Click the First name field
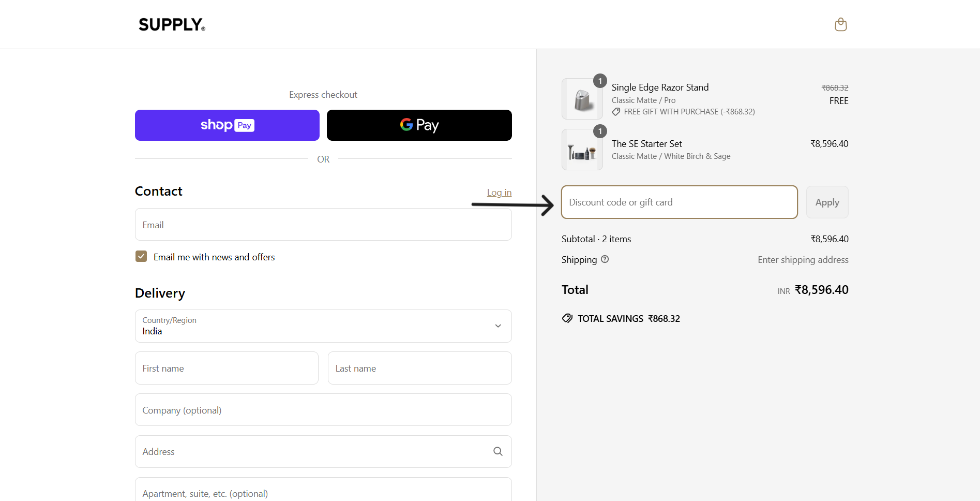Screen dimensions: 980x501 coord(227,368)
